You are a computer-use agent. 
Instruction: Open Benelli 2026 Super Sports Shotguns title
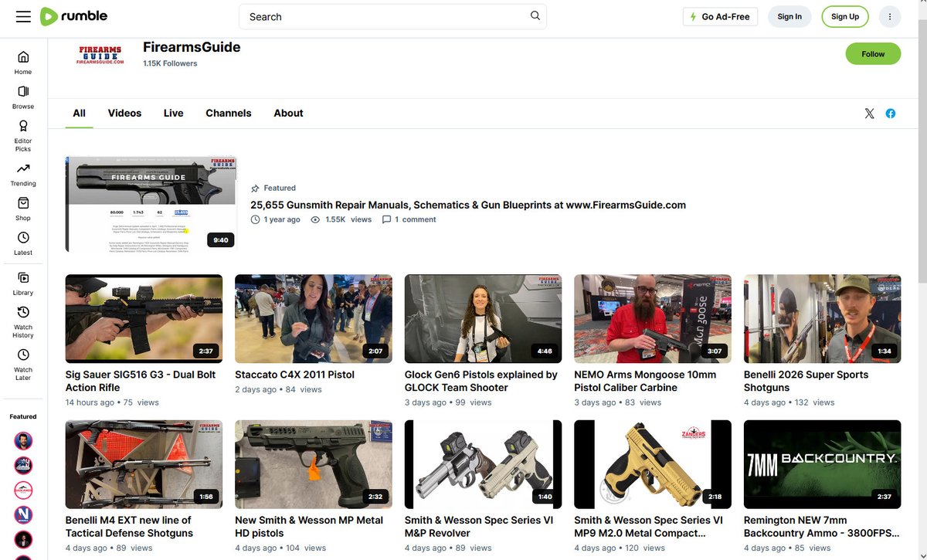coord(806,381)
